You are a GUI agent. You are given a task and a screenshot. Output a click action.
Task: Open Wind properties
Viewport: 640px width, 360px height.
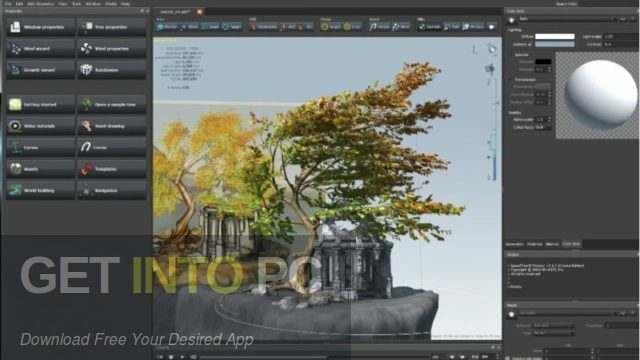111,48
